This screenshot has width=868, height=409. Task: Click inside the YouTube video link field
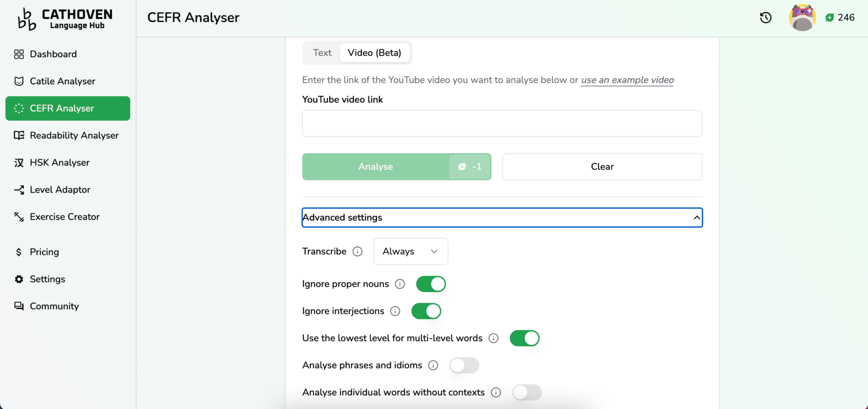point(501,123)
